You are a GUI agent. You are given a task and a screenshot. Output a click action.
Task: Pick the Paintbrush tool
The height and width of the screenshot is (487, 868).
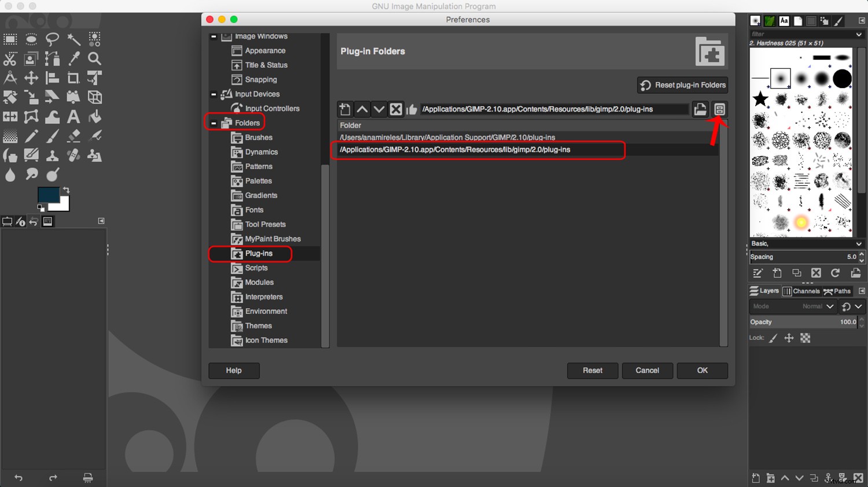click(x=52, y=135)
